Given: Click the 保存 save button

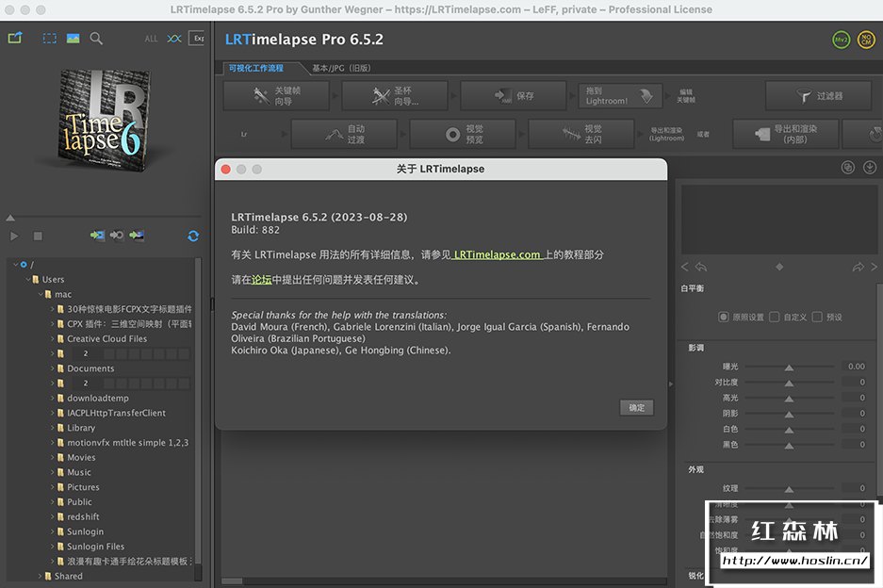Looking at the screenshot, I should point(514,96).
